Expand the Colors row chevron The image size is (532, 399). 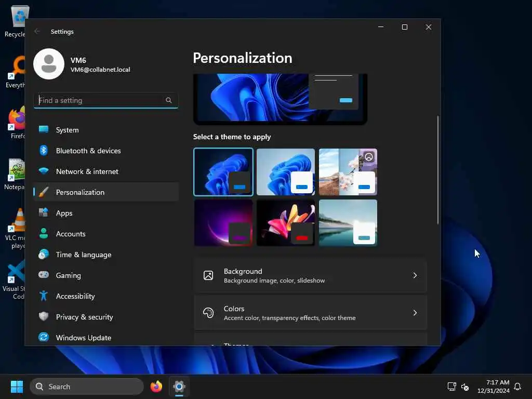pos(415,313)
